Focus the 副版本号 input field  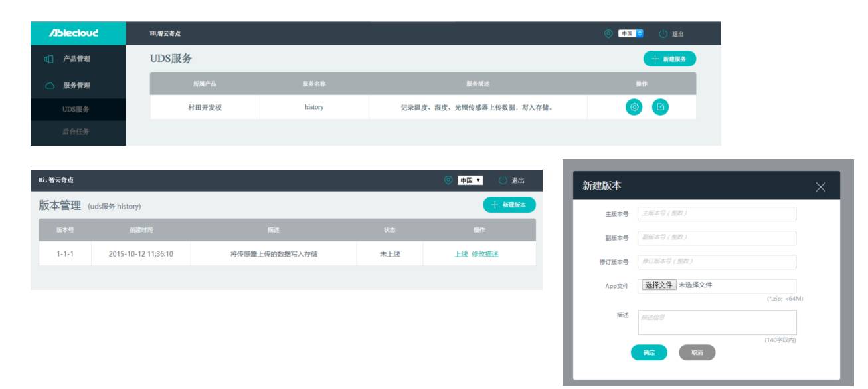click(717, 237)
